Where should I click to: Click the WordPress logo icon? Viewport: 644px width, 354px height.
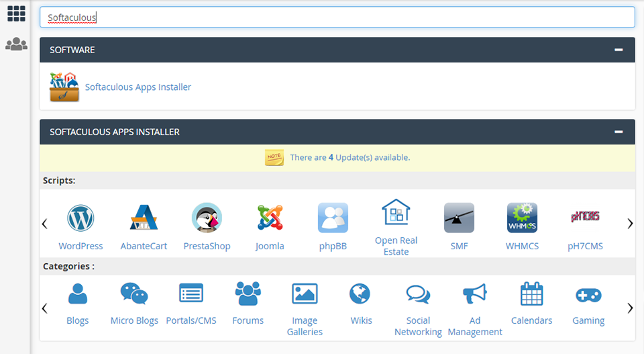[80, 218]
